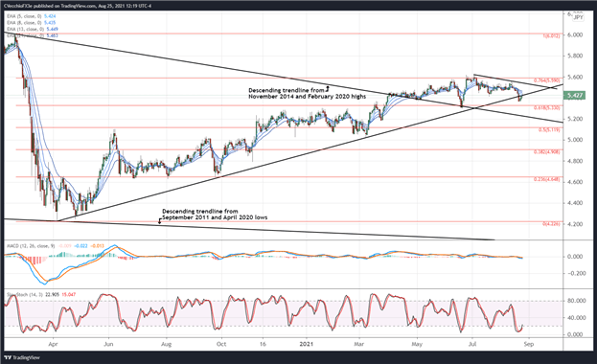The height and width of the screenshot is (364, 597).
Task: Click the current price label 5.427
Action: (575, 95)
